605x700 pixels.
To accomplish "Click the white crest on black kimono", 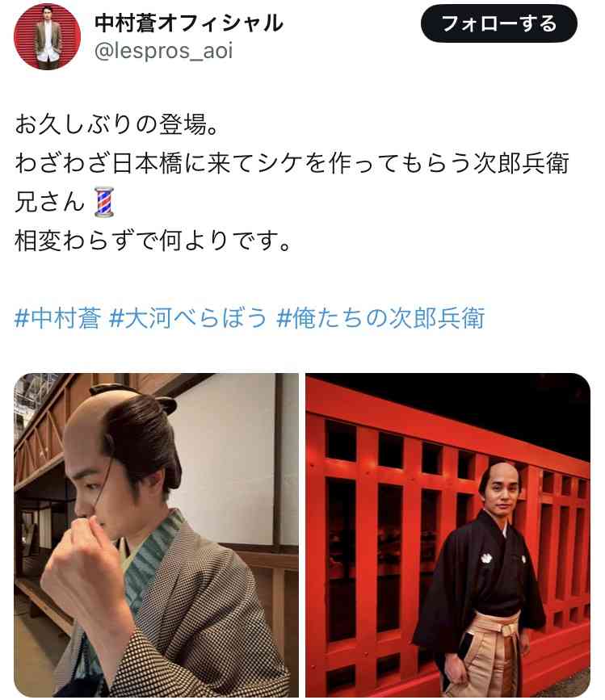I will [486, 558].
